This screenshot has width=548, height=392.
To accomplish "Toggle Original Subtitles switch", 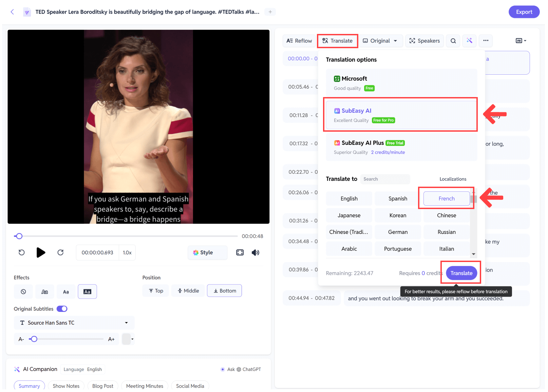I will [x=62, y=309].
